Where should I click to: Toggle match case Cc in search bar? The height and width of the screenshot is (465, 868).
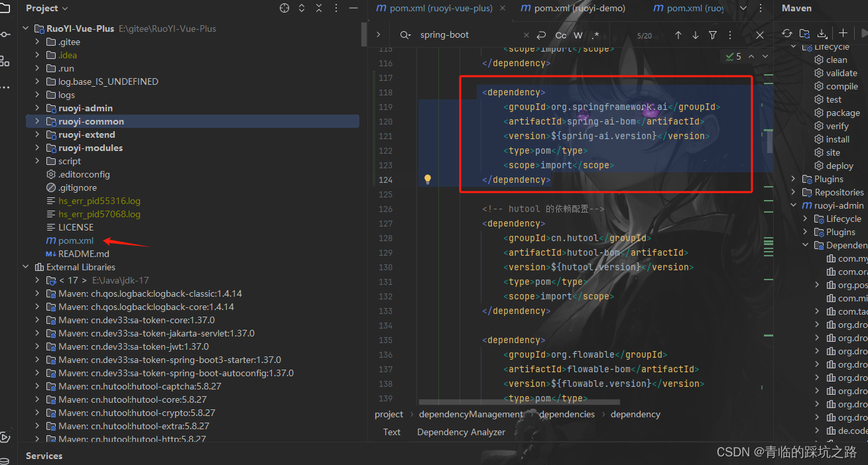(x=560, y=34)
